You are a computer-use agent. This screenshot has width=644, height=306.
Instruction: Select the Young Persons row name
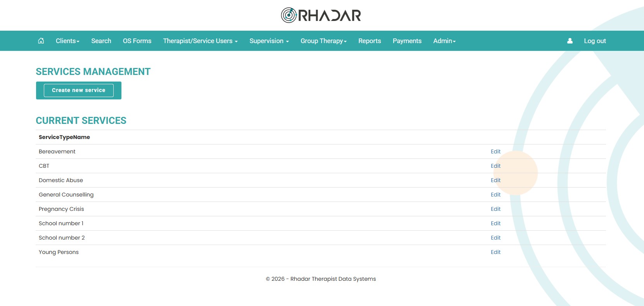59,252
